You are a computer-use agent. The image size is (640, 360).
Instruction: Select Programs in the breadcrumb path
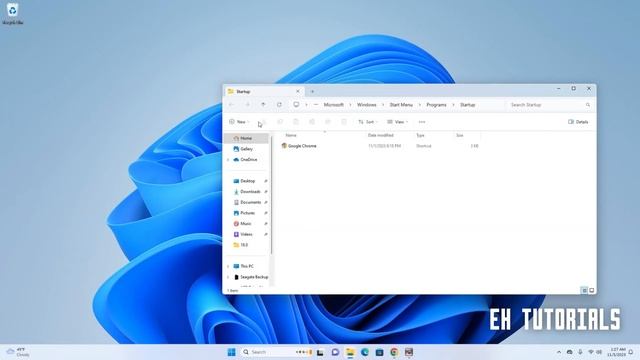click(x=436, y=104)
